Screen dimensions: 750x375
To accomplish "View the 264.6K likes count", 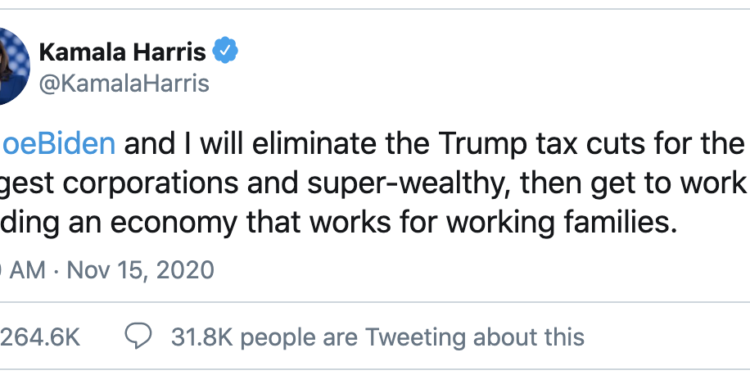I will 40,337.
